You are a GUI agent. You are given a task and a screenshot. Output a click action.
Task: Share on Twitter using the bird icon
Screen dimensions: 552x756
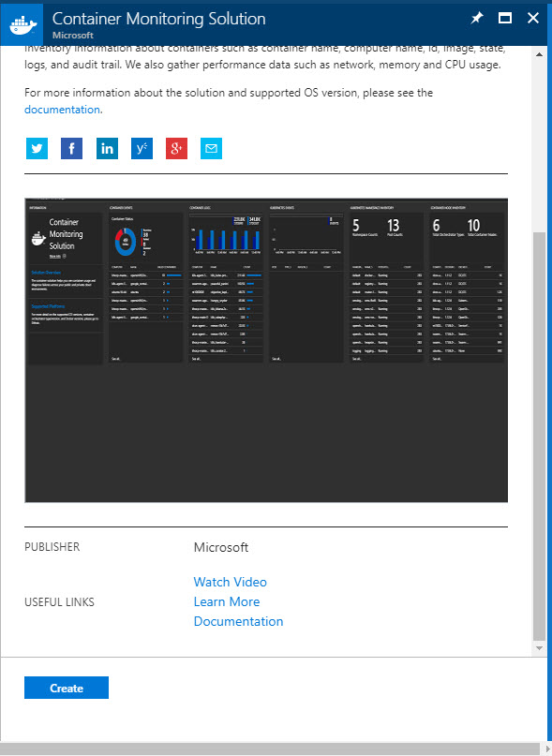point(37,149)
